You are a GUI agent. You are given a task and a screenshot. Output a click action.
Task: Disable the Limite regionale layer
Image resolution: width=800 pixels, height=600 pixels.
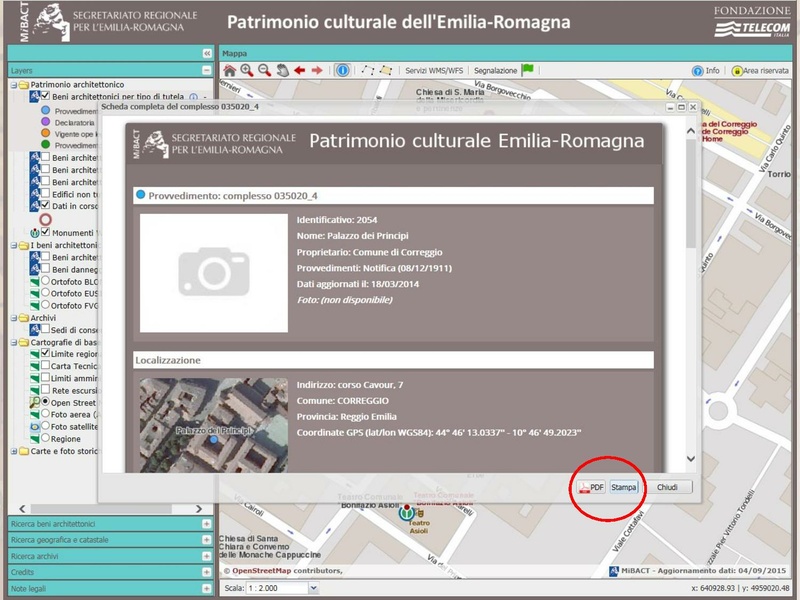coord(44,352)
